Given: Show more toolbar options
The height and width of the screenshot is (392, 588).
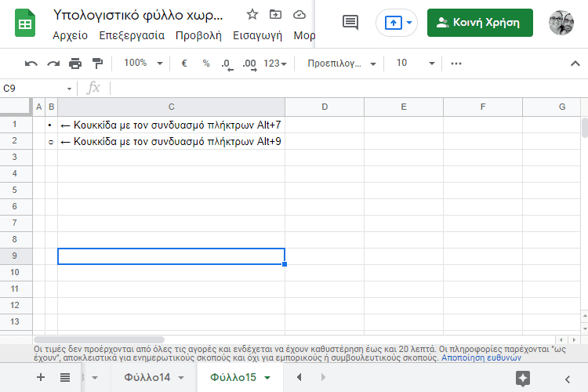Looking at the screenshot, I should (456, 64).
